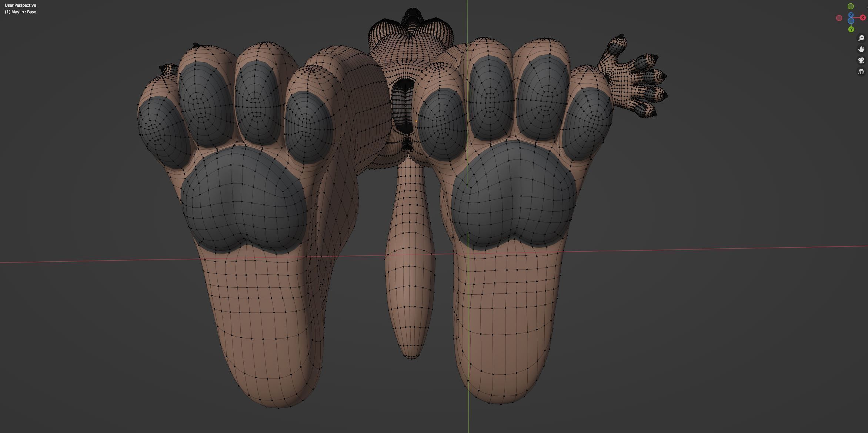The height and width of the screenshot is (433, 868).
Task: Click the 'User Perspective' viewport label
Action: 20,5
